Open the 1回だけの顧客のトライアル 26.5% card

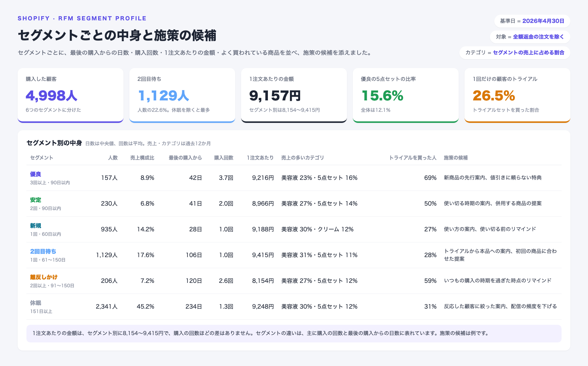(x=517, y=95)
